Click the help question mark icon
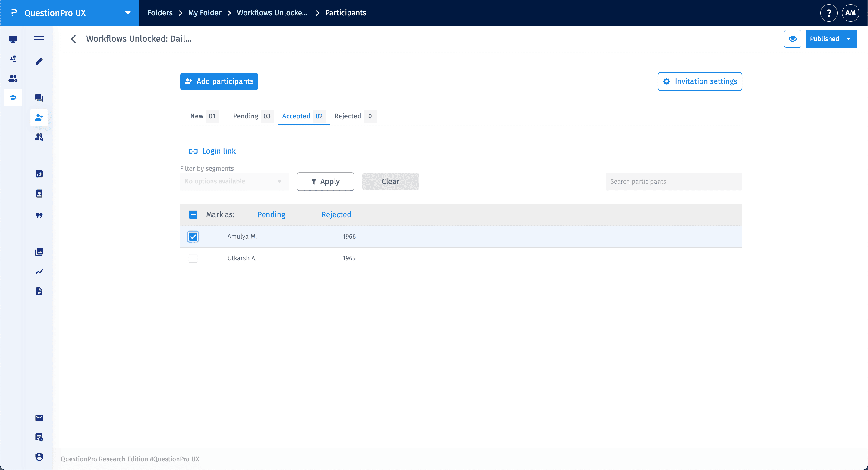The image size is (868, 470). 829,13
